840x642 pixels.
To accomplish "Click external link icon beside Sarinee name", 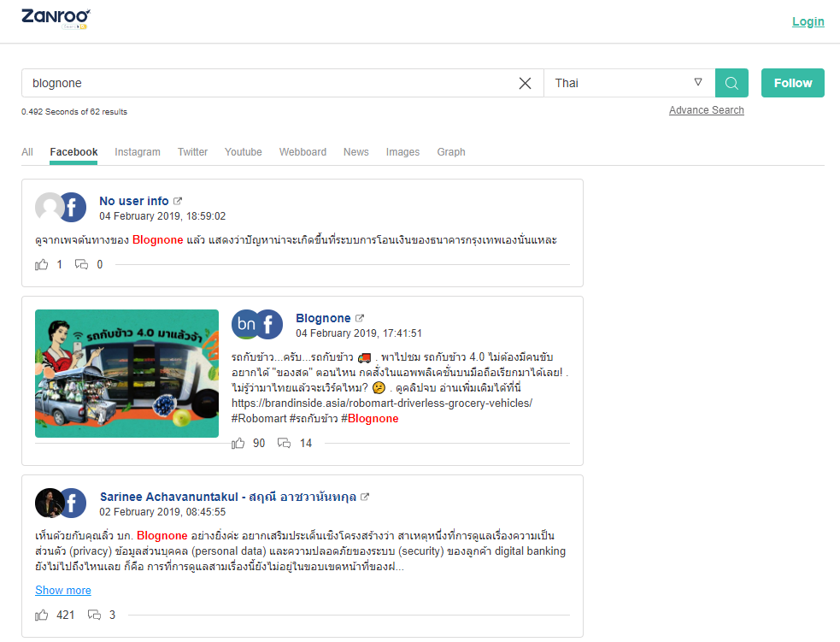I will tap(365, 497).
